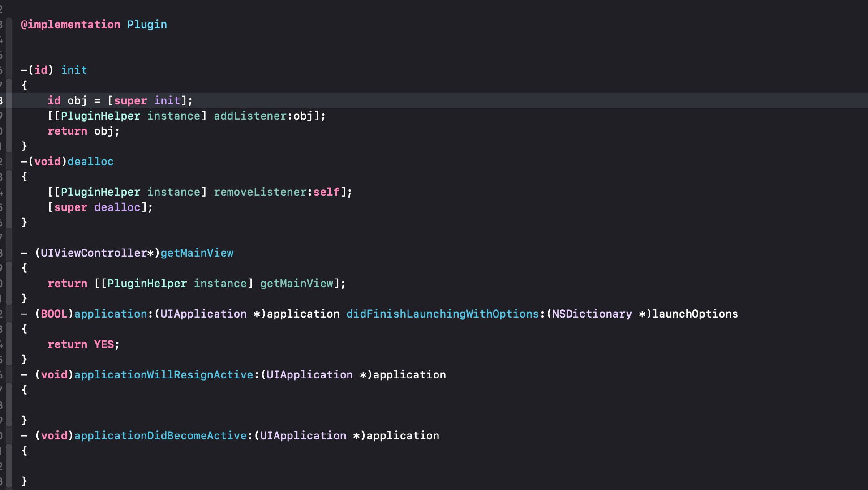Place cursor on addListener call
868x490 pixels.
250,116
